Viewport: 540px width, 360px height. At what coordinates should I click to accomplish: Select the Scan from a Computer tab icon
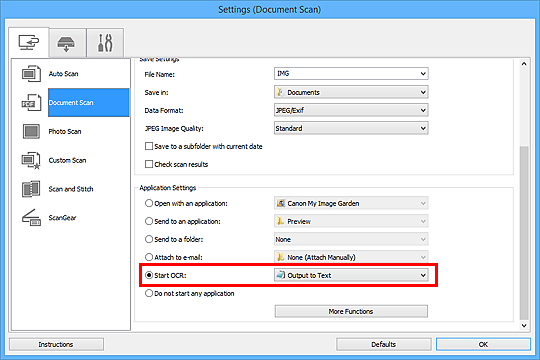(29, 43)
